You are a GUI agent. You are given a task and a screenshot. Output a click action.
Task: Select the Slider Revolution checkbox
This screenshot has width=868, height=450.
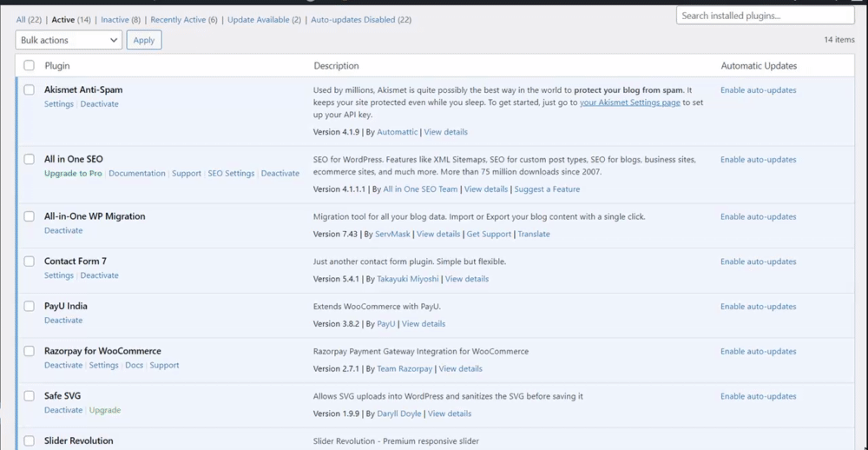pyautogui.click(x=29, y=440)
